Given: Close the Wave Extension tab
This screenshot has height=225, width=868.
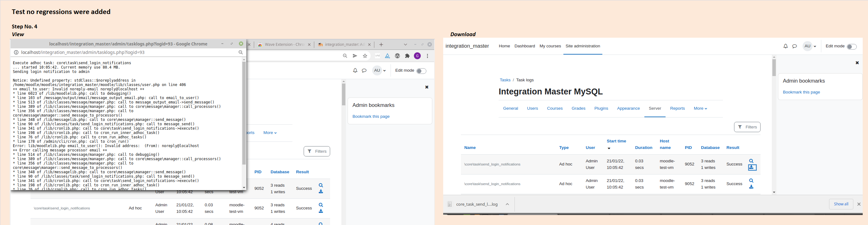Looking at the screenshot, I should pyautogui.click(x=309, y=45).
